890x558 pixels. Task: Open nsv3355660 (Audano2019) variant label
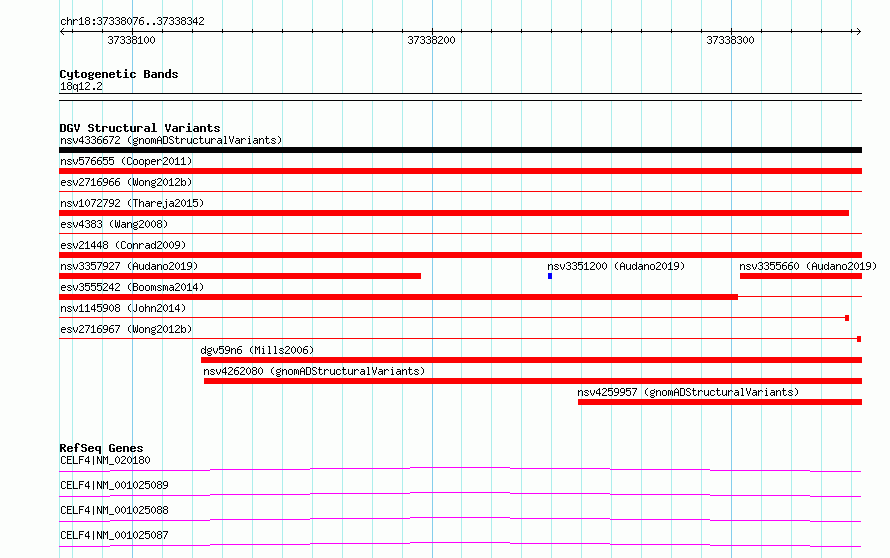(x=808, y=266)
